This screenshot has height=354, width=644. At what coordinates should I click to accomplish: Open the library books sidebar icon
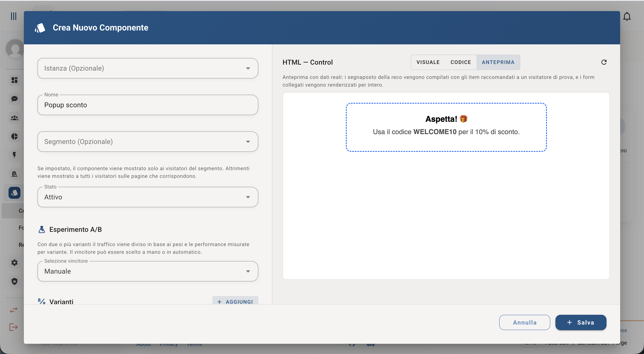14,174
